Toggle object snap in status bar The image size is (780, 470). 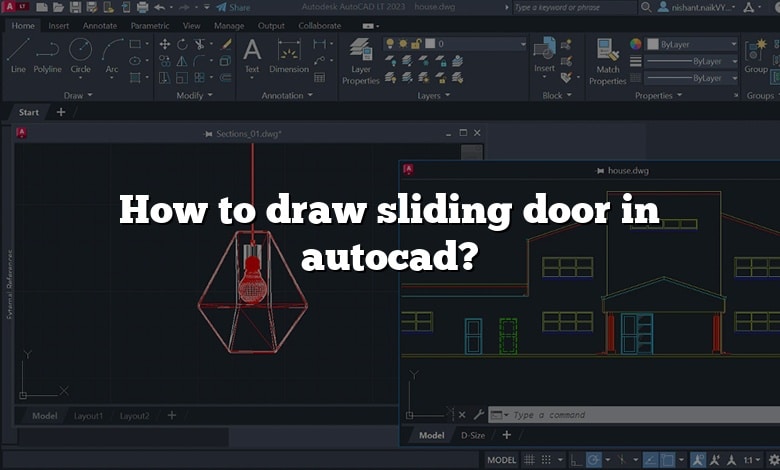pos(668,460)
